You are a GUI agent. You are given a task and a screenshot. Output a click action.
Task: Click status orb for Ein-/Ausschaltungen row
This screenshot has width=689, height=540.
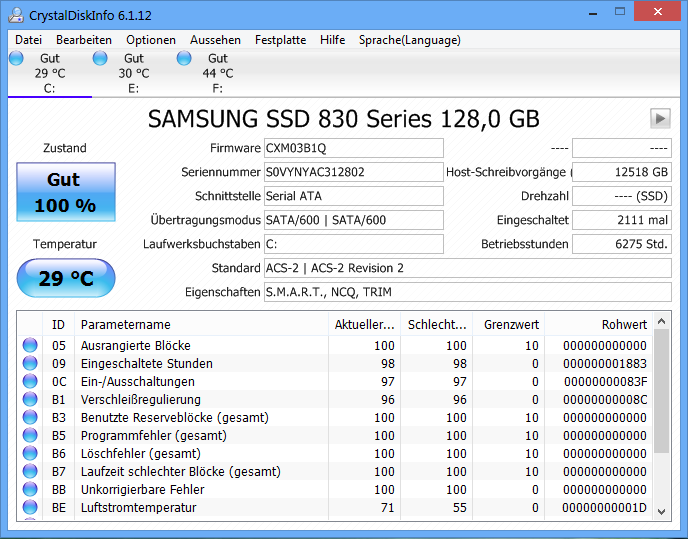click(30, 381)
